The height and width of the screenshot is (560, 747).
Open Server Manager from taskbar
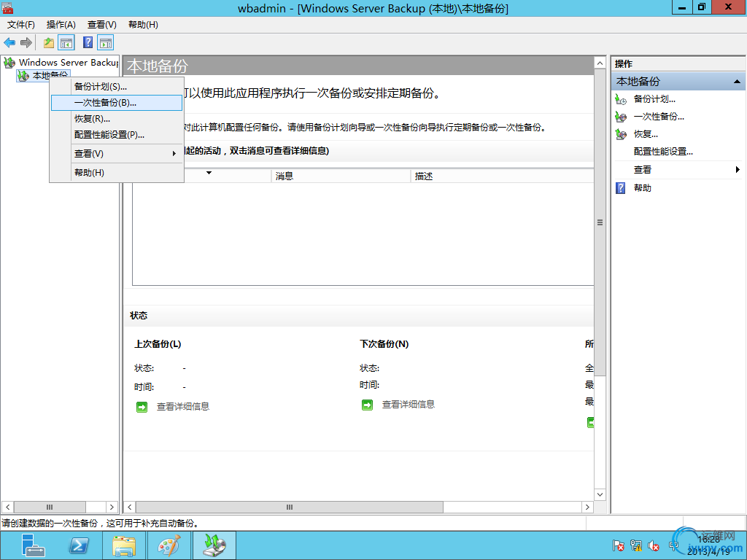pos(32,545)
